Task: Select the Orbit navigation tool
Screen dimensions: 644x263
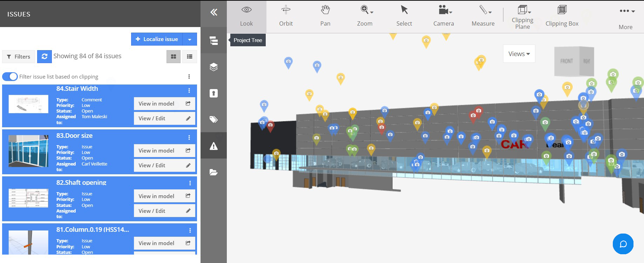Action: 286,16
